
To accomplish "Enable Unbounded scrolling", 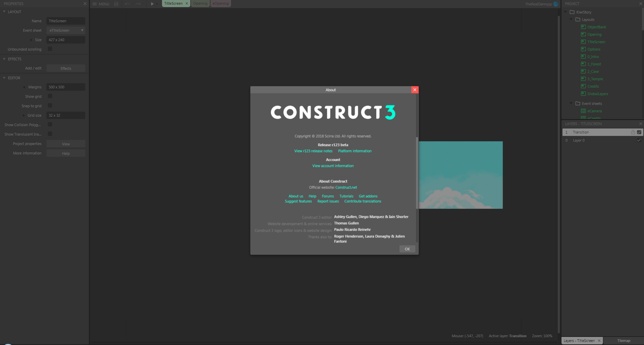I will click(x=50, y=49).
